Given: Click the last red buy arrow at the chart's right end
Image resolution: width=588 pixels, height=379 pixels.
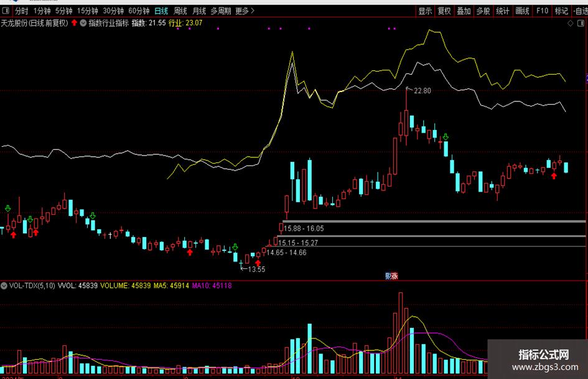Looking at the screenshot, I should pos(554,175).
